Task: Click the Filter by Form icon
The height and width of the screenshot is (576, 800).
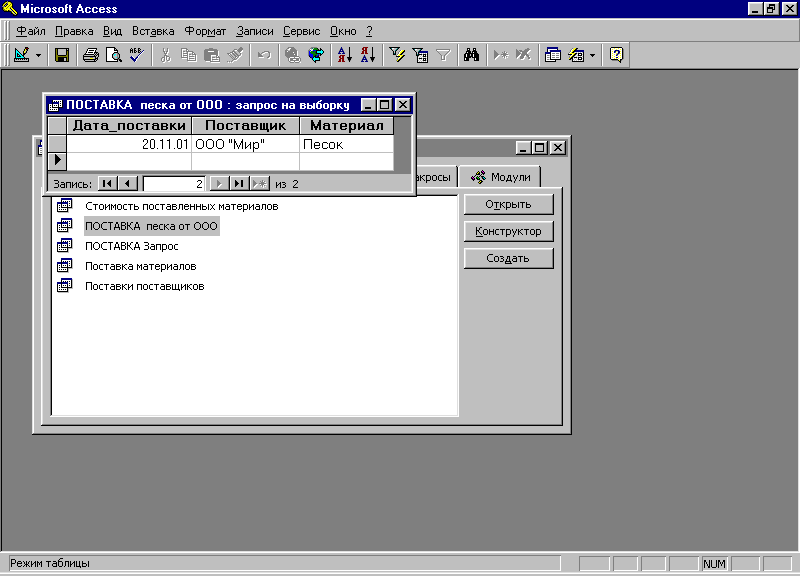Action: (420, 55)
